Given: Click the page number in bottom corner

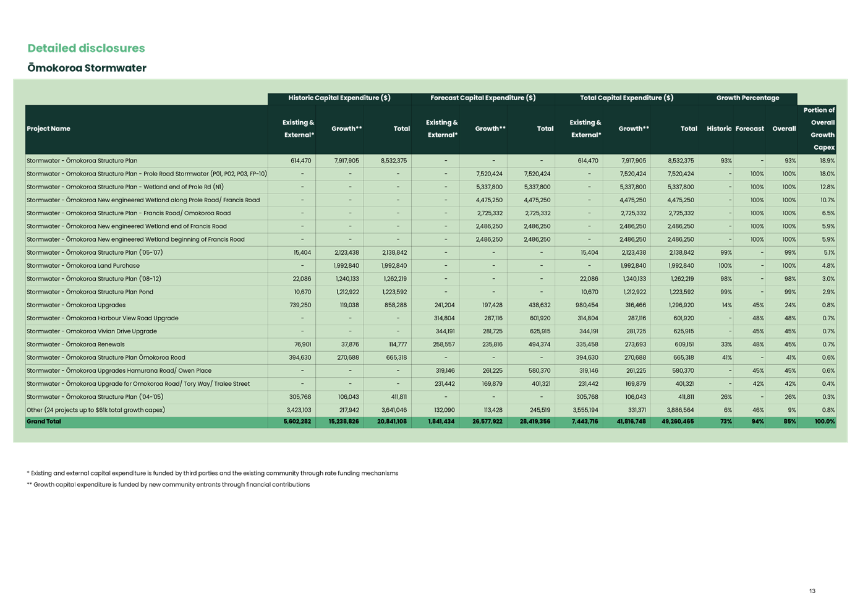Looking at the screenshot, I should coord(812,591).
